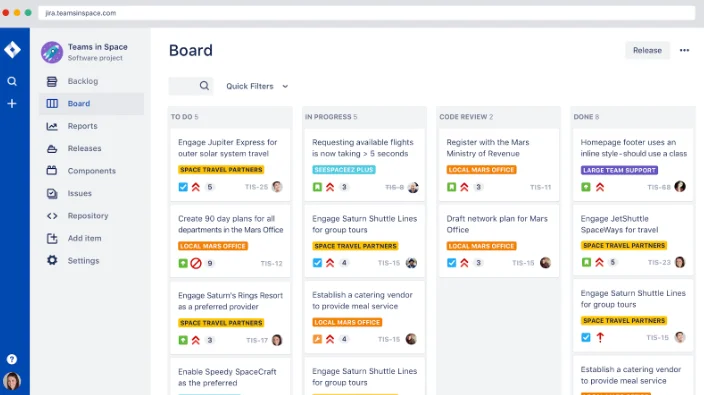Click the LARGE TEAM SUPPORT purple label
The image size is (704, 395).
click(x=620, y=170)
